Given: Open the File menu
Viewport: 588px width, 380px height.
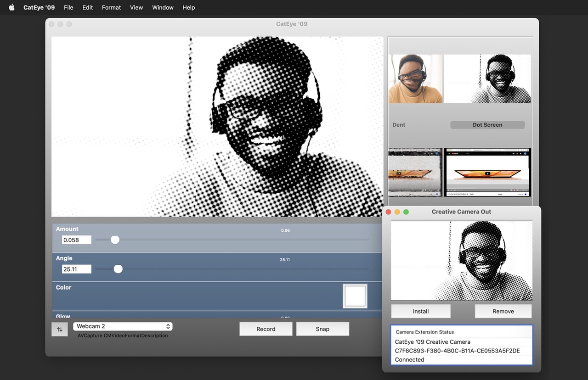Looking at the screenshot, I should [x=68, y=7].
